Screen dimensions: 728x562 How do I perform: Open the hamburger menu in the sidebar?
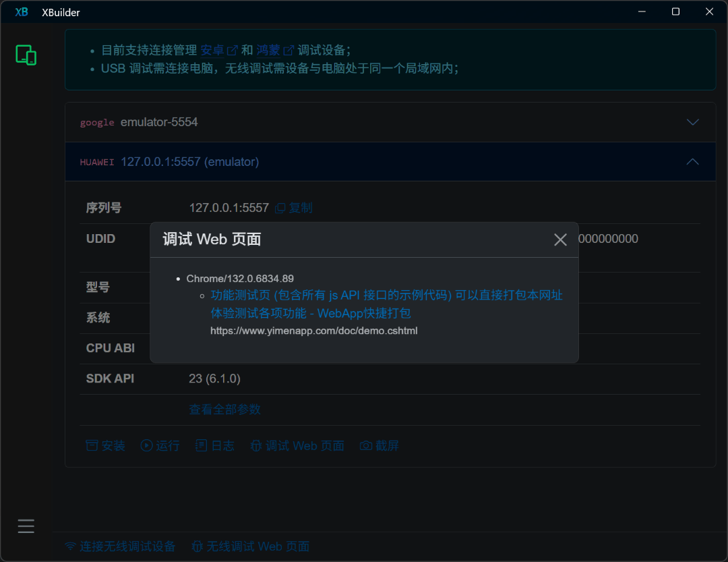(26, 526)
